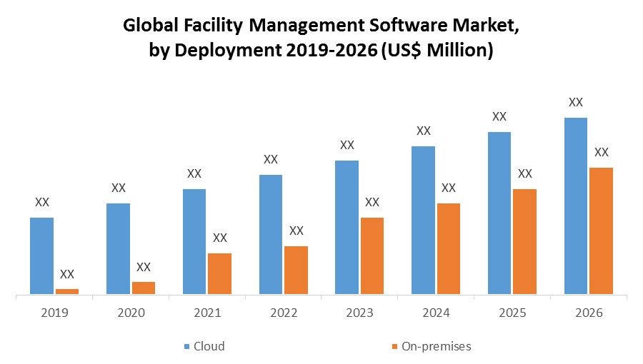Select the 2022 x-axis year label

click(x=284, y=313)
